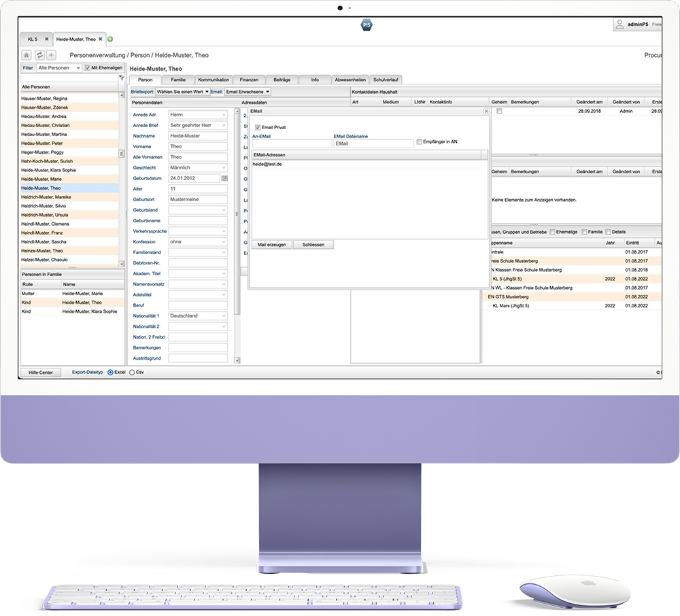Toggle the Mit Ehemaligen checkbox
This screenshot has height=616, width=680.
(88, 68)
